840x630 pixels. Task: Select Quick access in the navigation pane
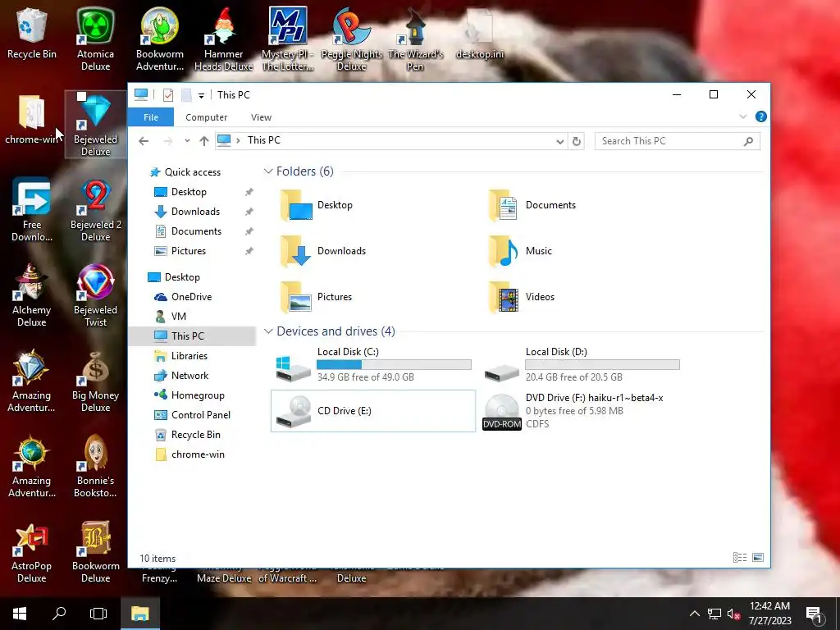point(192,172)
